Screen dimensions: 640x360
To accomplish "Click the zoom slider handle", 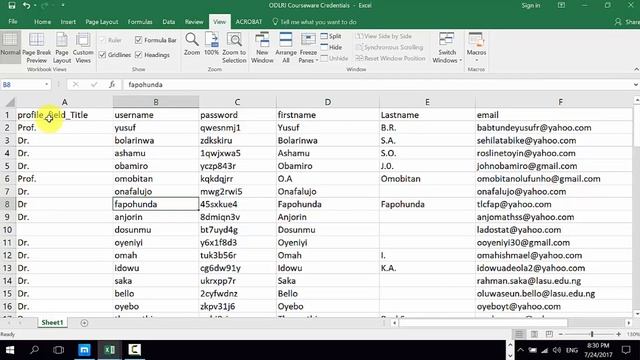I will click(x=592, y=334).
